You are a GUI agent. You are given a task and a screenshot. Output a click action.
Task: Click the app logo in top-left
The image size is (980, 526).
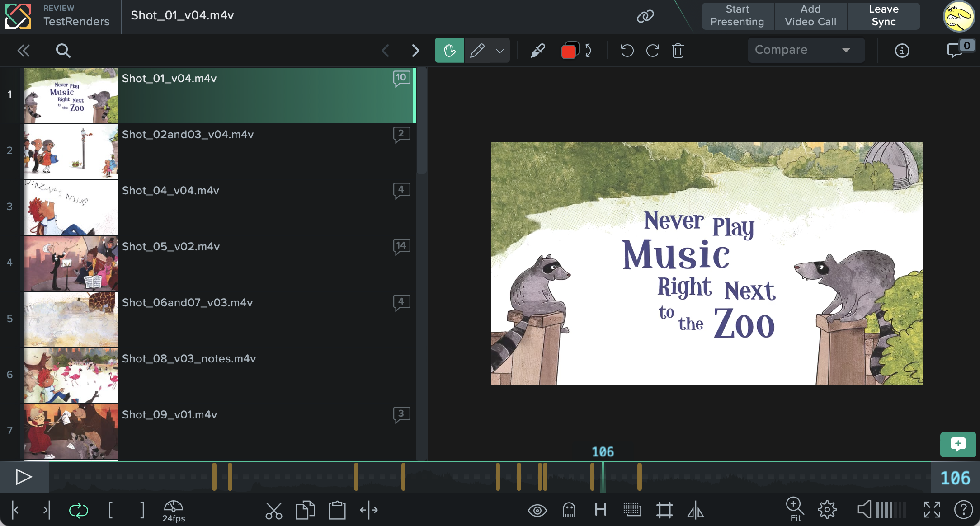click(x=18, y=16)
